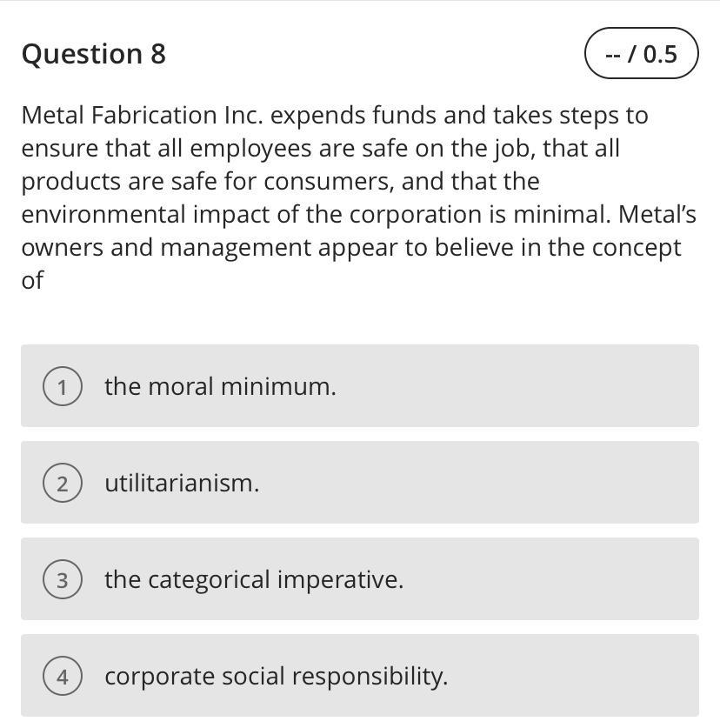Select the circled number 2 answer marker
Image resolution: width=720 pixels, height=728 pixels.
tap(63, 483)
